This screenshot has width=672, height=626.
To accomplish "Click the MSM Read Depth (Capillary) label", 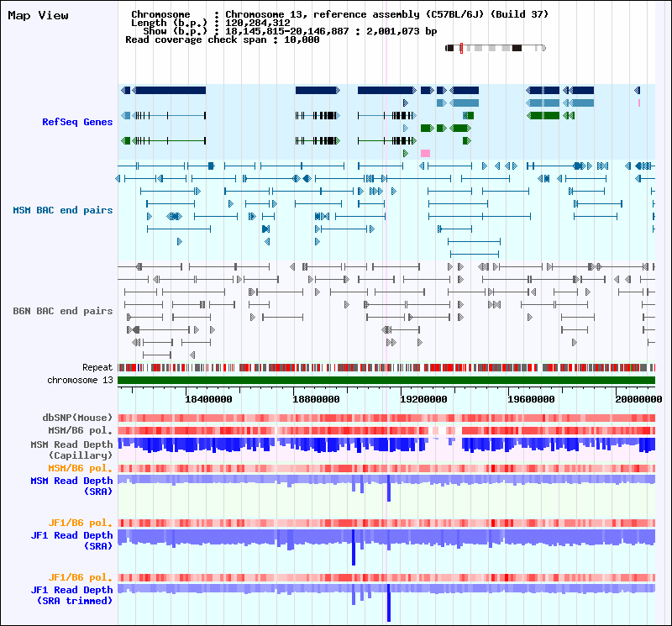I will coord(71,450).
